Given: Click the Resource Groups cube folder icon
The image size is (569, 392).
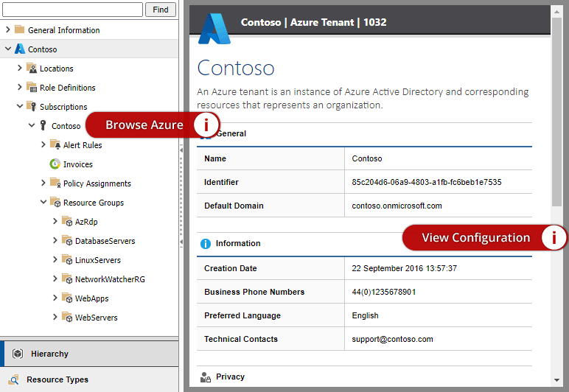Looking at the screenshot, I should tap(55, 203).
